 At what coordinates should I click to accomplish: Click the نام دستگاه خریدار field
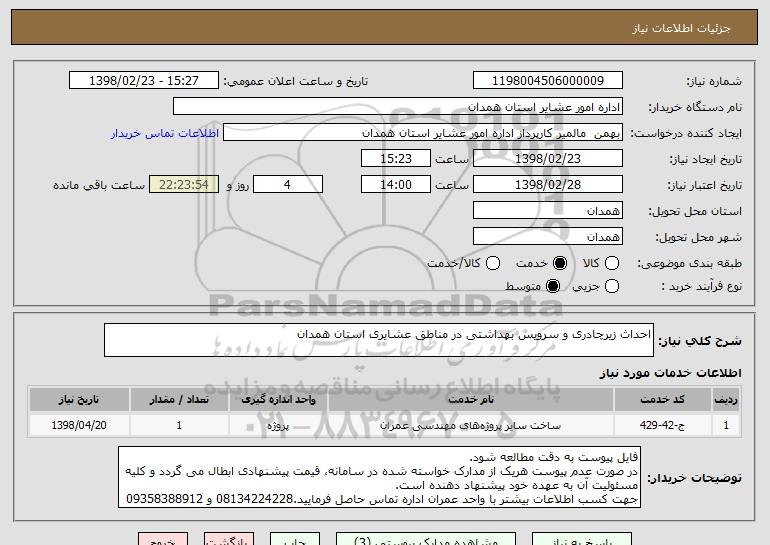(398, 107)
